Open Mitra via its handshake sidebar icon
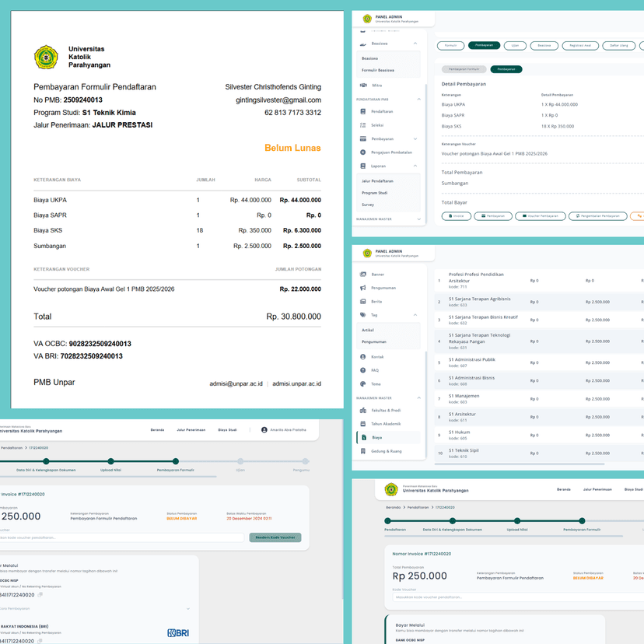Image resolution: width=644 pixels, height=644 pixels. 363,86
